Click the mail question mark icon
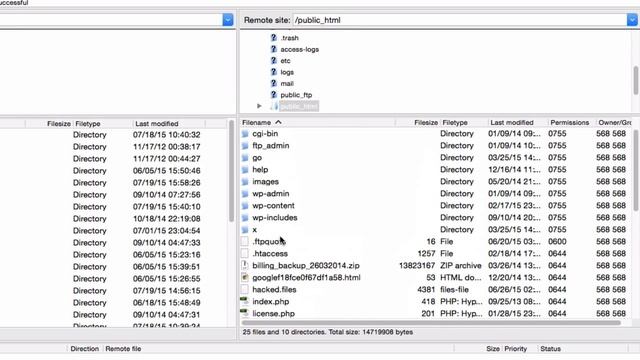The image size is (640, 360). [273, 83]
